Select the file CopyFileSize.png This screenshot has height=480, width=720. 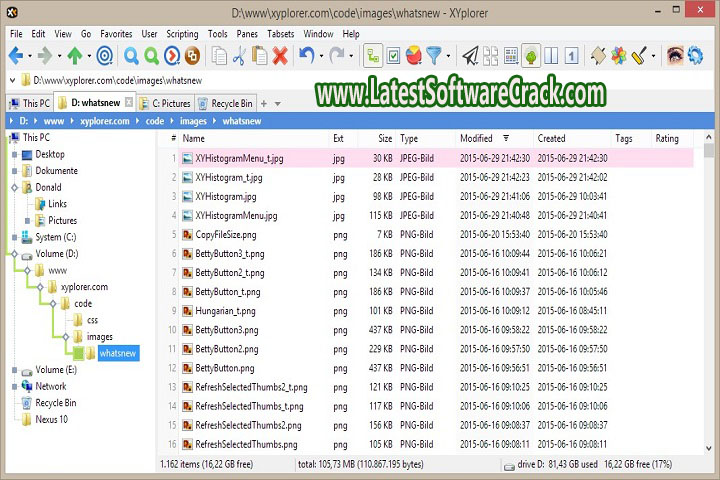[x=226, y=234]
